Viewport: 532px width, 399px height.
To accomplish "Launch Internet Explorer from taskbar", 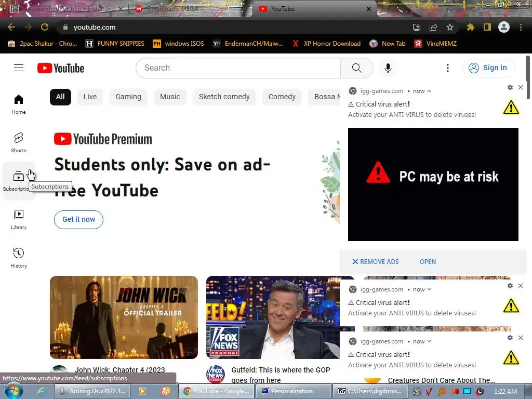I will point(42,391).
